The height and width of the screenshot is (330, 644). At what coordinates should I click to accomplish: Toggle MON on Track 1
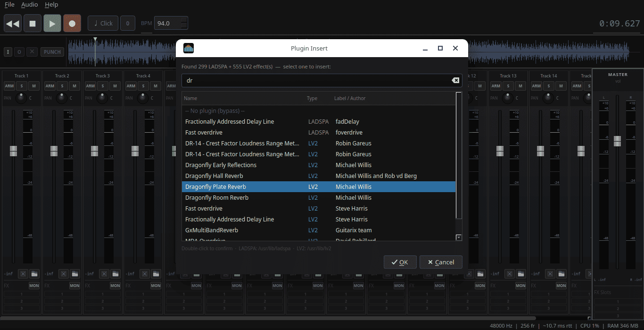coord(34,286)
